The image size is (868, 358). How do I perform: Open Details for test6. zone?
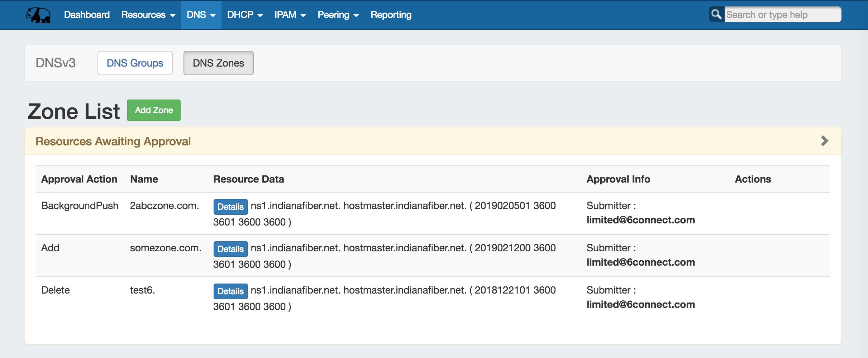(x=230, y=291)
